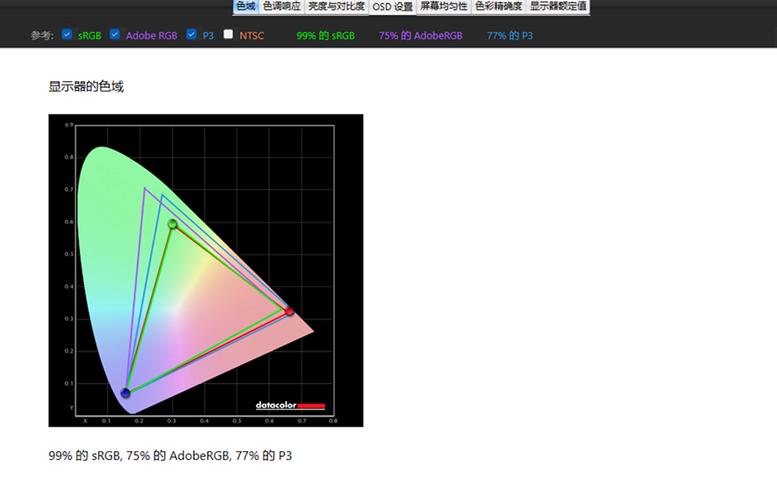Open the 色彩精确度 tab
Screen dimensions: 777x500
coord(499,6)
